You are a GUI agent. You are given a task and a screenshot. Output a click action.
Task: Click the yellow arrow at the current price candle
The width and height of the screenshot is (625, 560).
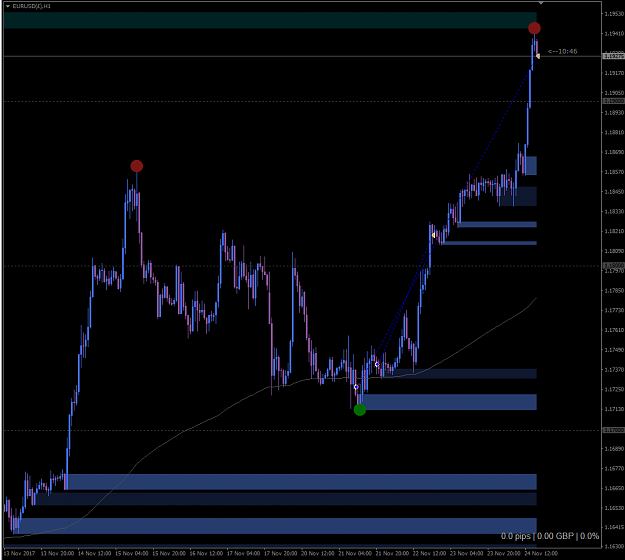click(x=538, y=57)
